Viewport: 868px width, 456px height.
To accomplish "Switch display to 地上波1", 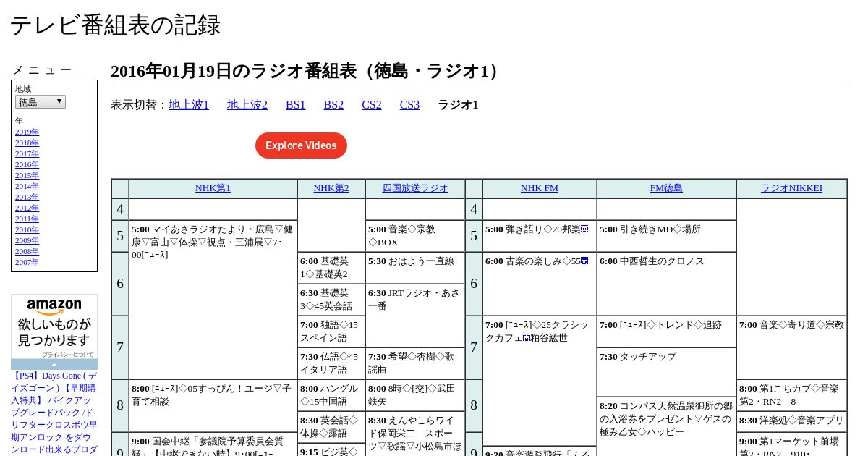I will (189, 105).
